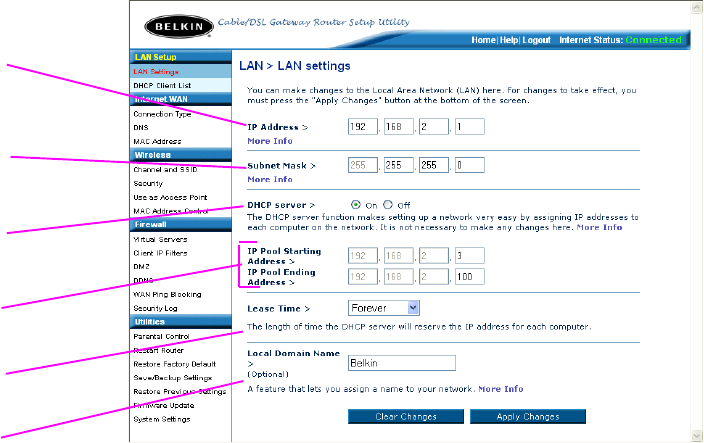Click Subnet Mask last octet field 0
704x443 pixels.
point(470,165)
